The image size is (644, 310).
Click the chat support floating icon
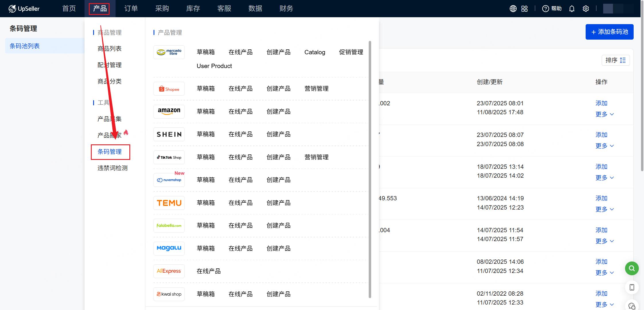coord(632,306)
